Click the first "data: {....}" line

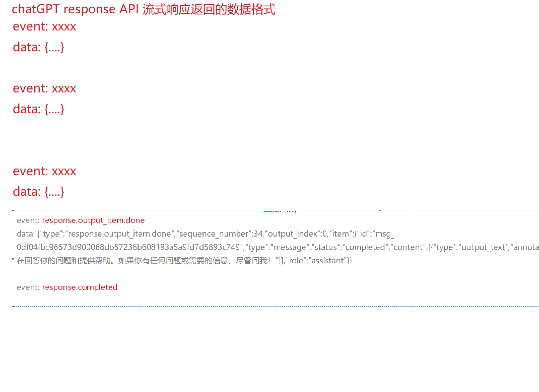[39, 47]
